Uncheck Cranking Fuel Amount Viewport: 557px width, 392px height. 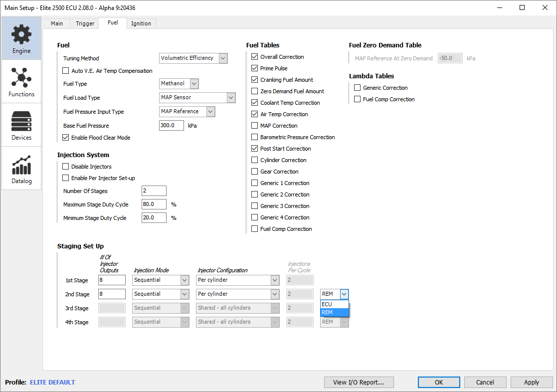coord(255,80)
